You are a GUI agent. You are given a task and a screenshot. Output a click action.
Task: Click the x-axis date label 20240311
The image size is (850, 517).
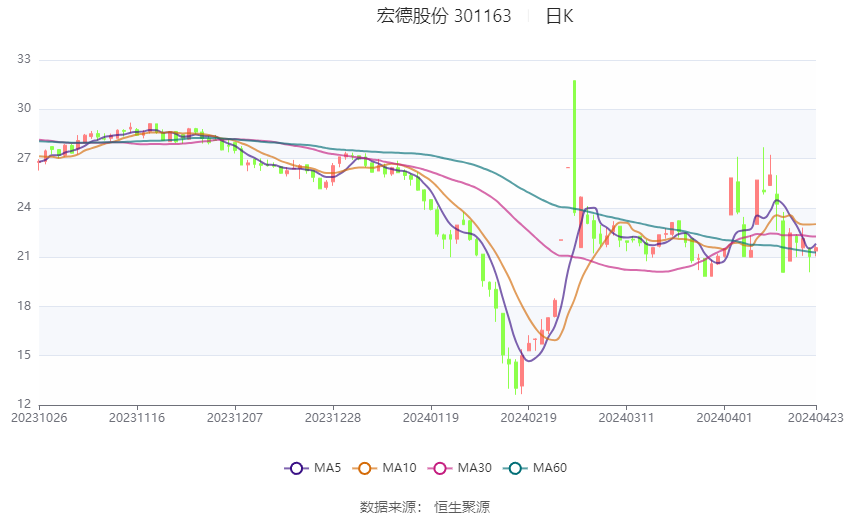[x=627, y=418]
